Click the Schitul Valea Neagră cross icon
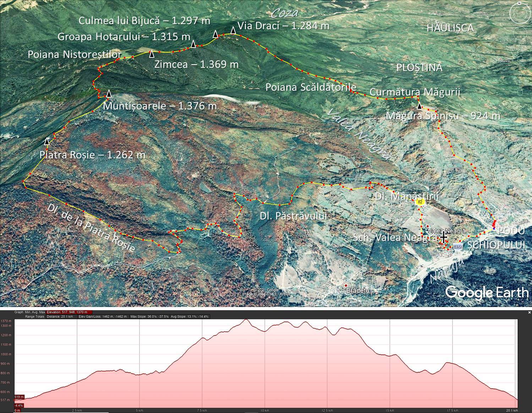 (x=444, y=237)
